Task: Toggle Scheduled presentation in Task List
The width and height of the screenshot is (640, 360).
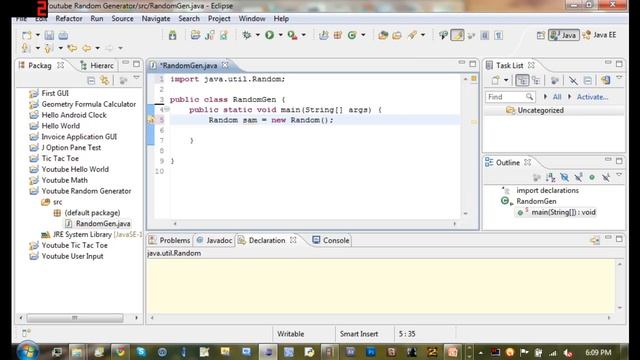Action: 536,80
